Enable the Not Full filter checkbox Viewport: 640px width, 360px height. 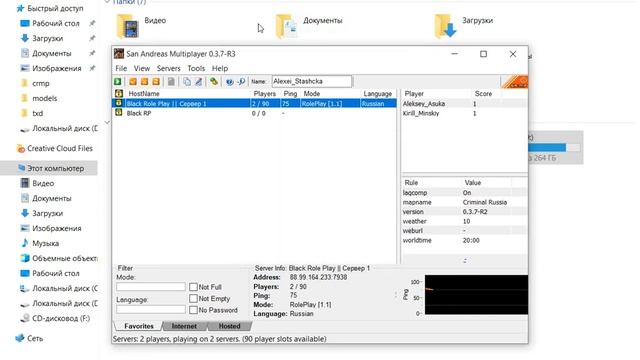tap(193, 287)
